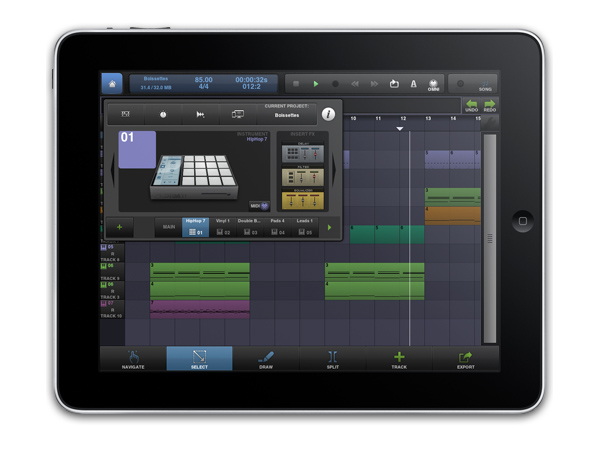Click the vertical scrollbar of the arrangement
This screenshot has width=600, height=450.
tap(490, 238)
